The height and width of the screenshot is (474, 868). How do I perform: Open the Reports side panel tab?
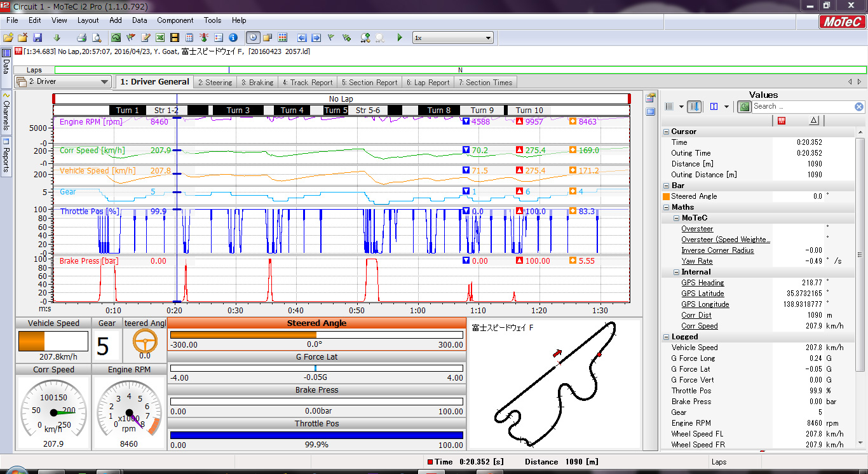[x=6, y=156]
